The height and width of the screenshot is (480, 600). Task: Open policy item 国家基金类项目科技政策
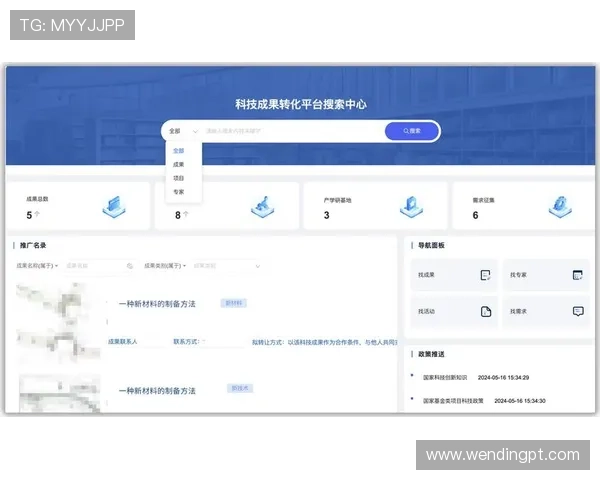tap(453, 401)
